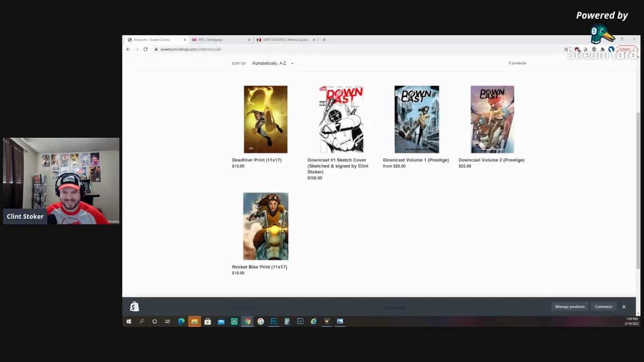Open a new browser tab with plus
The height and width of the screenshot is (362, 644).
pyautogui.click(x=324, y=40)
